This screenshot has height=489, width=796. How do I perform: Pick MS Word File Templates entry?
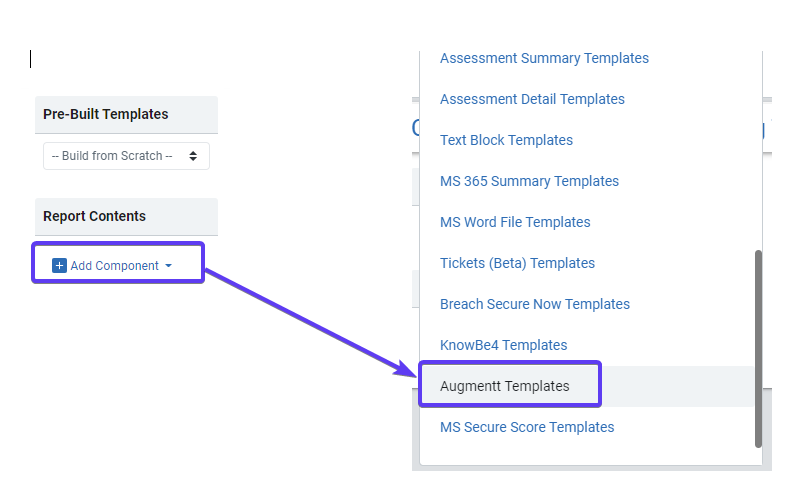[515, 222]
